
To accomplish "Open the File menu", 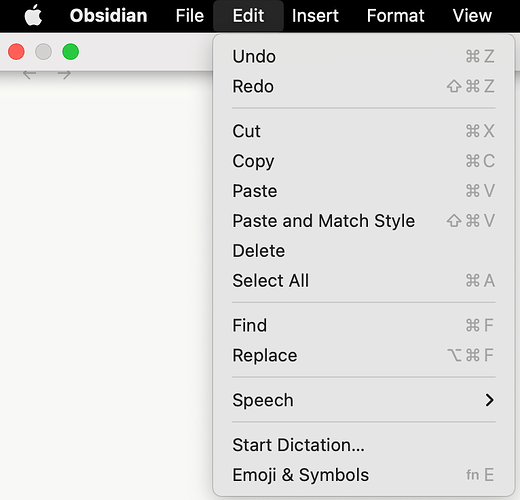I will [190, 16].
